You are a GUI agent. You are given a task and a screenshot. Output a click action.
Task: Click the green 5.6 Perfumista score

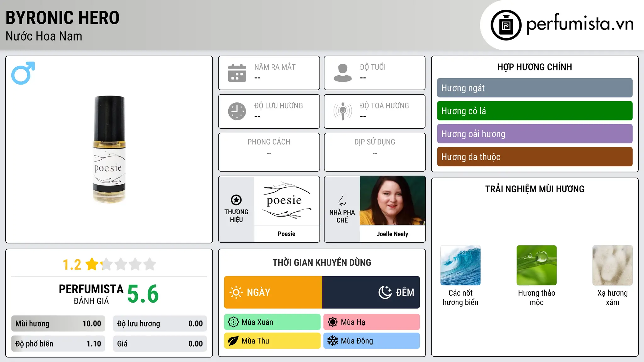[143, 294]
